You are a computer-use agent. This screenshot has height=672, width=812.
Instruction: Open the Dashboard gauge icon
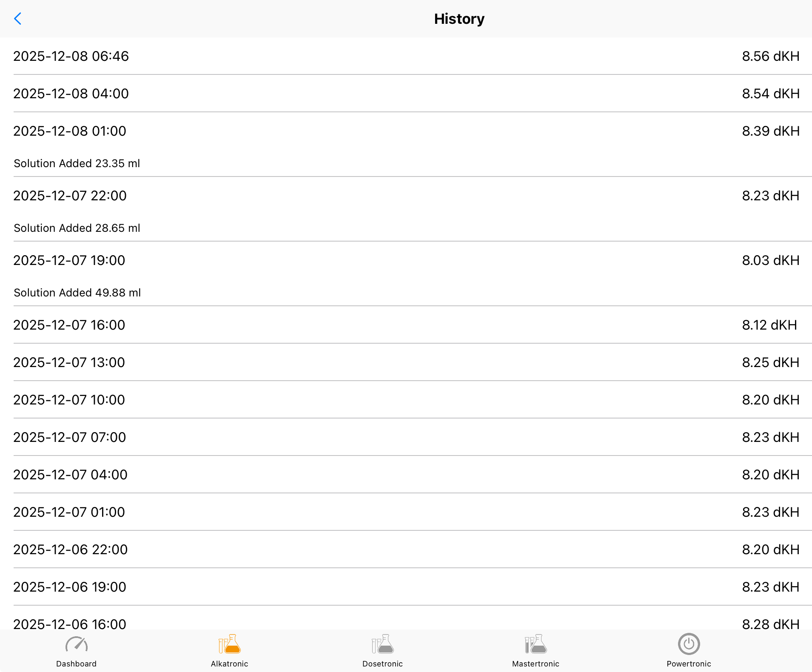click(x=77, y=644)
